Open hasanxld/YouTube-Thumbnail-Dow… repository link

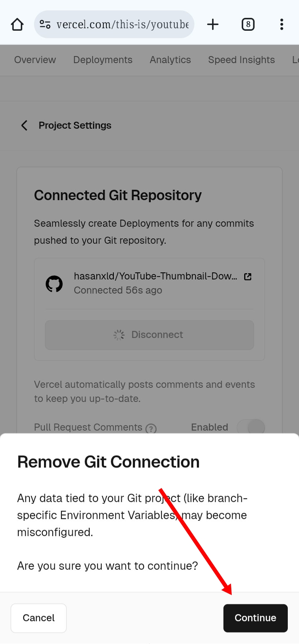[x=156, y=276]
